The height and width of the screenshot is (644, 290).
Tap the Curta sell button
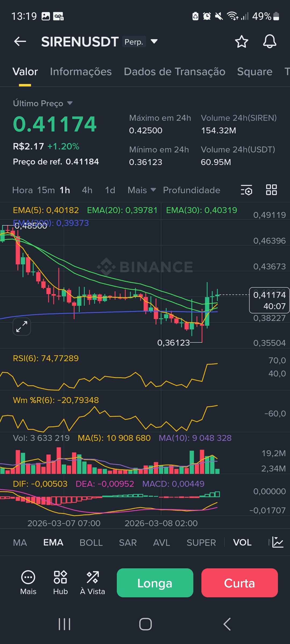click(x=240, y=583)
